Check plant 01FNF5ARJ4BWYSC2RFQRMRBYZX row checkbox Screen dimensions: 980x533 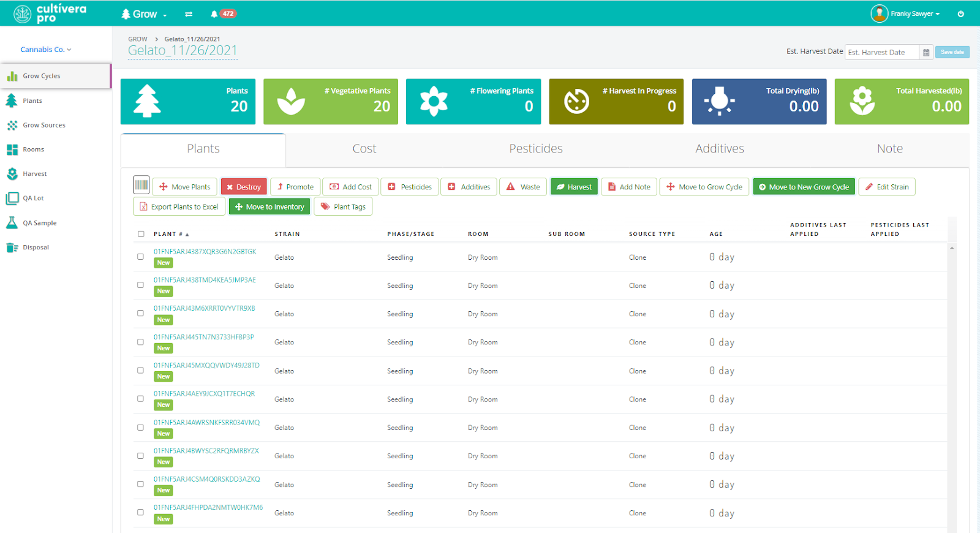click(140, 455)
